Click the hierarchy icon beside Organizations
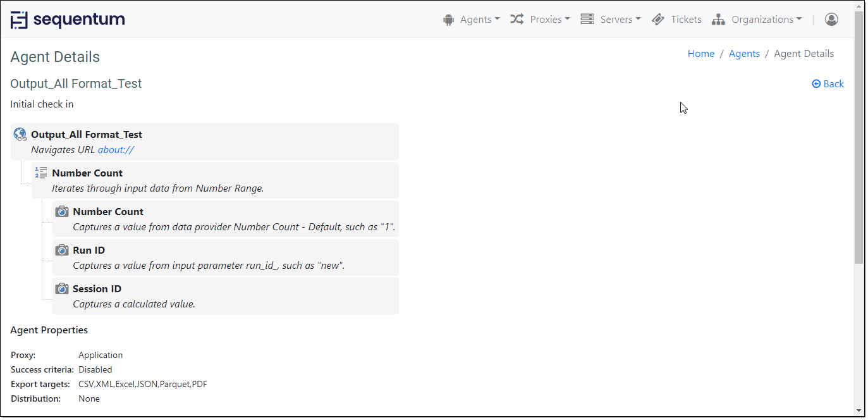 [718, 19]
